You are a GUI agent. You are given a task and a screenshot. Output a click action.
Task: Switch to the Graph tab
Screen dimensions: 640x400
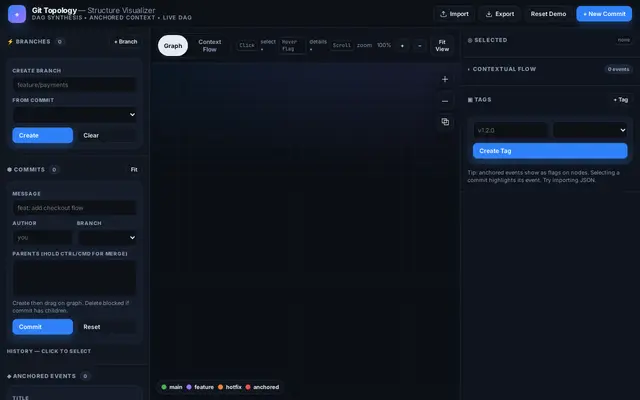coord(173,46)
